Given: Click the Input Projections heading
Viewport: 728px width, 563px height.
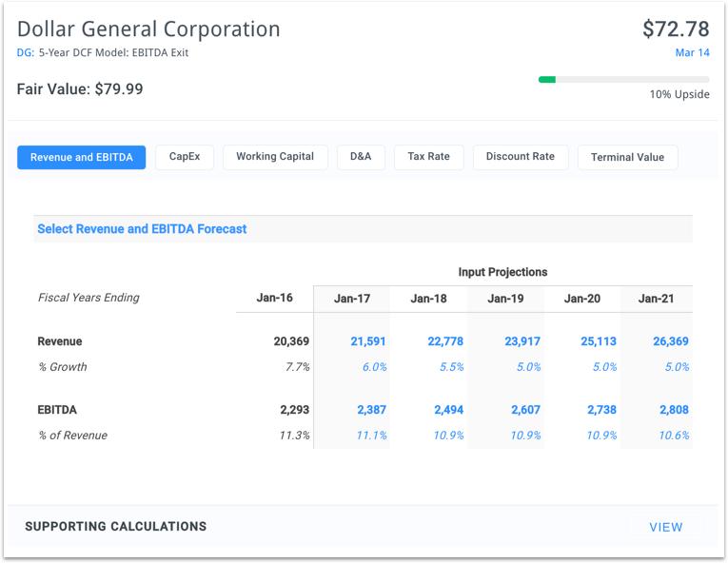Looking at the screenshot, I should coord(502,272).
